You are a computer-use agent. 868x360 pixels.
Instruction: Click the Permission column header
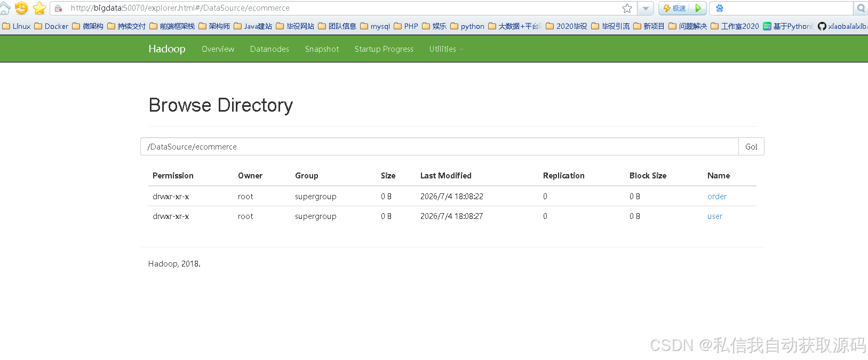pyautogui.click(x=173, y=176)
